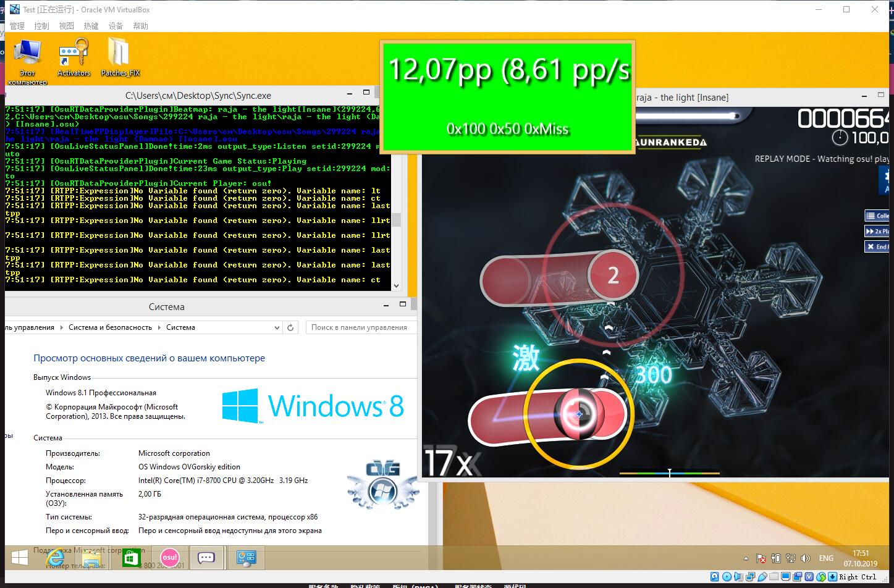
Task: Show hidden tray icons arrow
Action: (x=746, y=558)
